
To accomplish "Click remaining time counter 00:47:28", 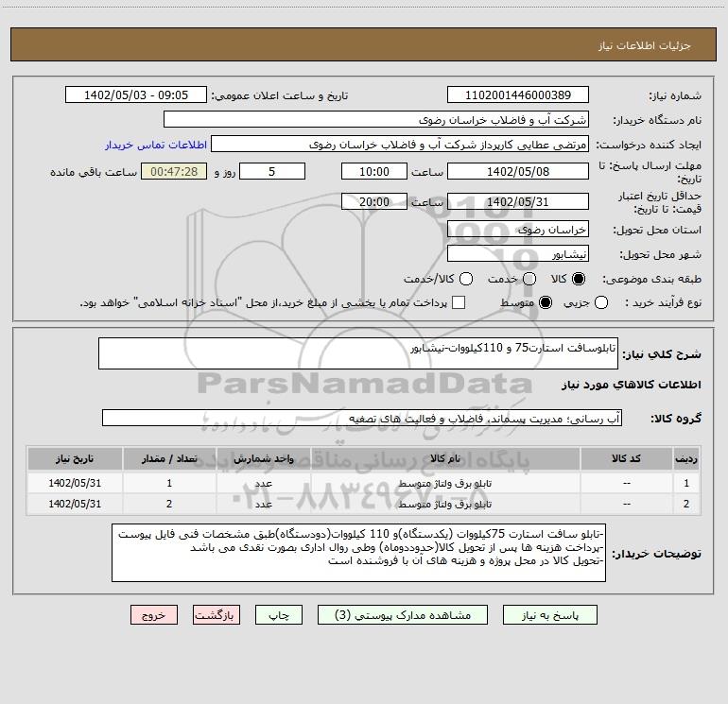I will (x=174, y=171).
